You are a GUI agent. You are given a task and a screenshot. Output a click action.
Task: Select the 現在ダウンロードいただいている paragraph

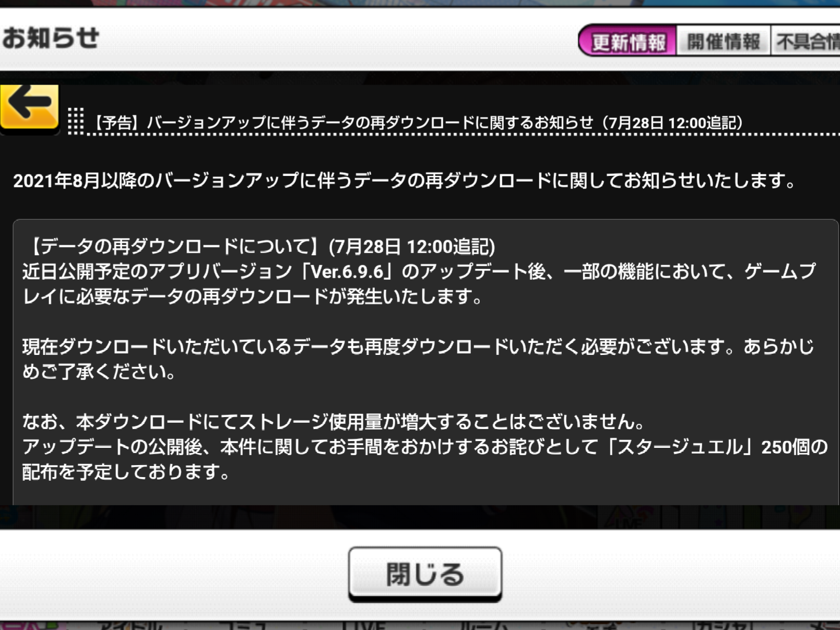point(418,359)
